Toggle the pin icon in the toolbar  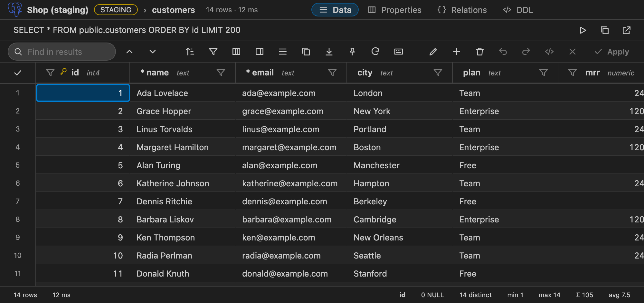click(x=352, y=52)
